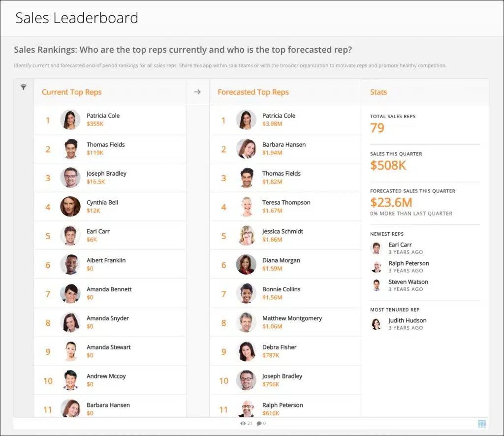Click the $1.94M forecast for Barbara Hansen

272,153
